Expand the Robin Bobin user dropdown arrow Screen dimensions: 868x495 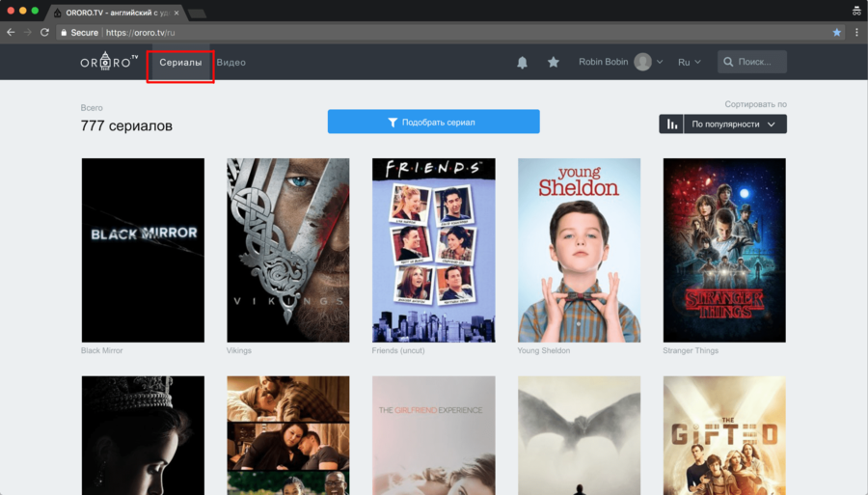(660, 62)
